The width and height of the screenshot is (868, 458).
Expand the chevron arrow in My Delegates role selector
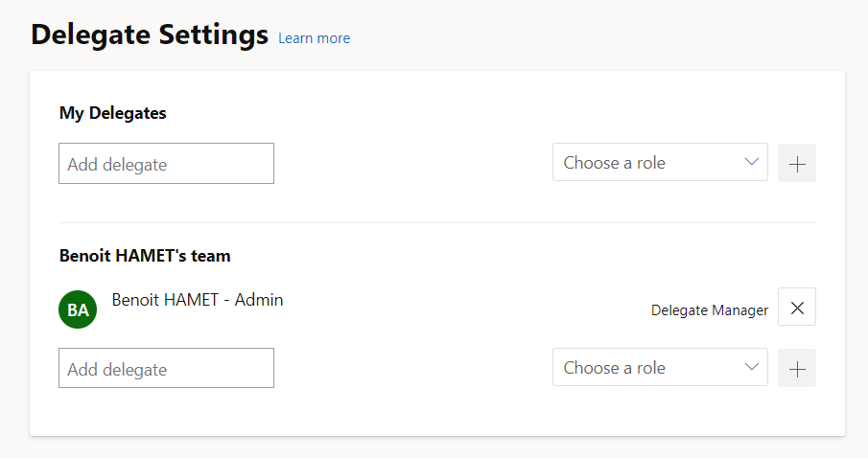coord(752,162)
